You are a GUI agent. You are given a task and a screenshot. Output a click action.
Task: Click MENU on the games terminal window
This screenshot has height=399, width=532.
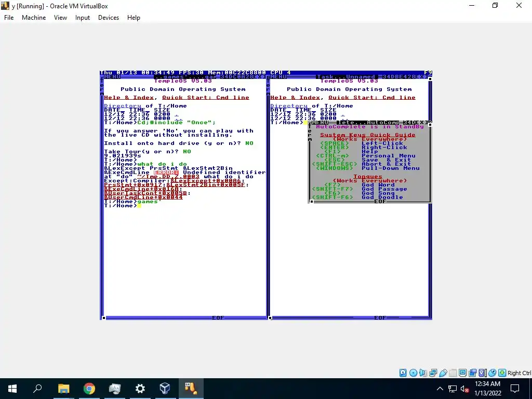[x=112, y=77]
